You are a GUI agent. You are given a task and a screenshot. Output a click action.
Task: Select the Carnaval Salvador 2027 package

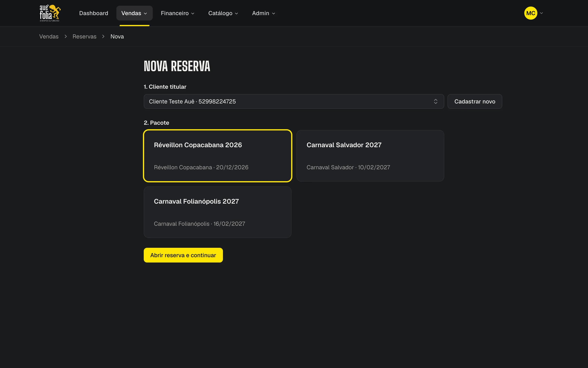point(370,156)
